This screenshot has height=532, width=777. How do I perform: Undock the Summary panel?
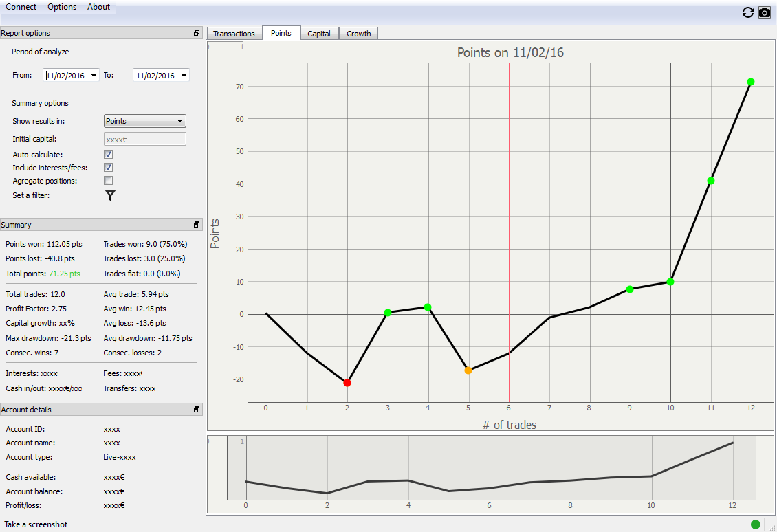tap(197, 224)
